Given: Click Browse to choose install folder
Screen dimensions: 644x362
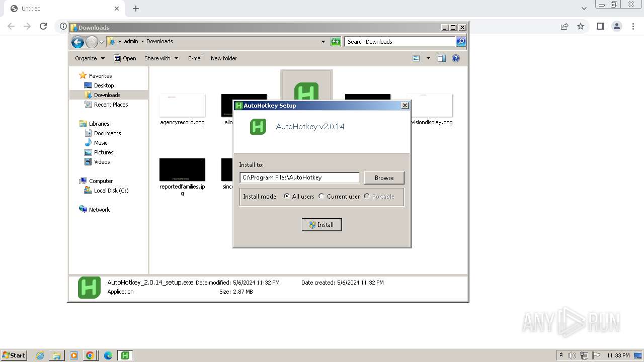Looking at the screenshot, I should pos(384,178).
